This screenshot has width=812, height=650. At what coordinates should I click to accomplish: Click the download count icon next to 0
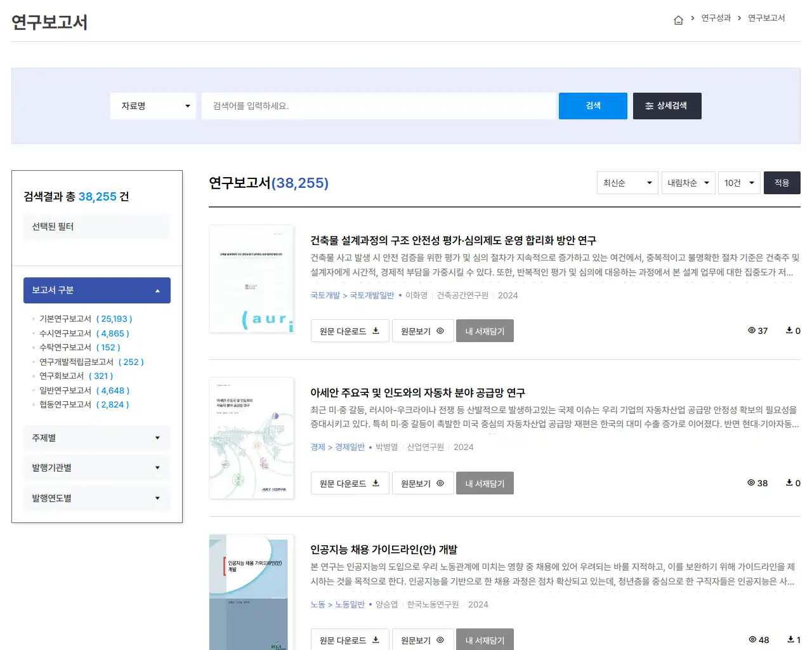[x=789, y=330]
